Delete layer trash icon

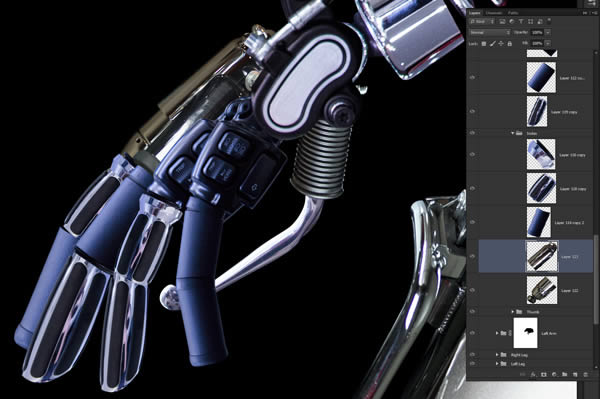(x=585, y=375)
